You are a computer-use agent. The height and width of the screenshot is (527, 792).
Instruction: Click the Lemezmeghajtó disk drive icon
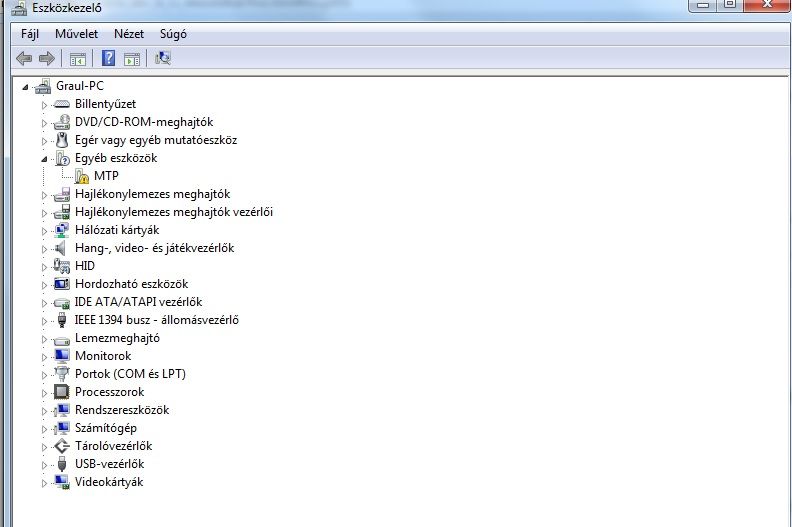pos(62,340)
